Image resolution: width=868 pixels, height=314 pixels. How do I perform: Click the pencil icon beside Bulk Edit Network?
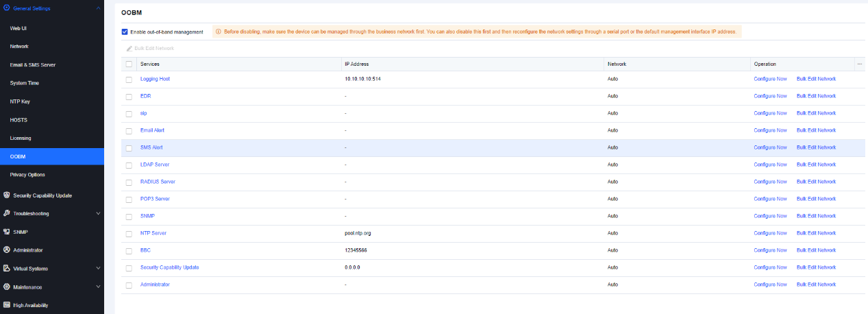[x=129, y=49]
